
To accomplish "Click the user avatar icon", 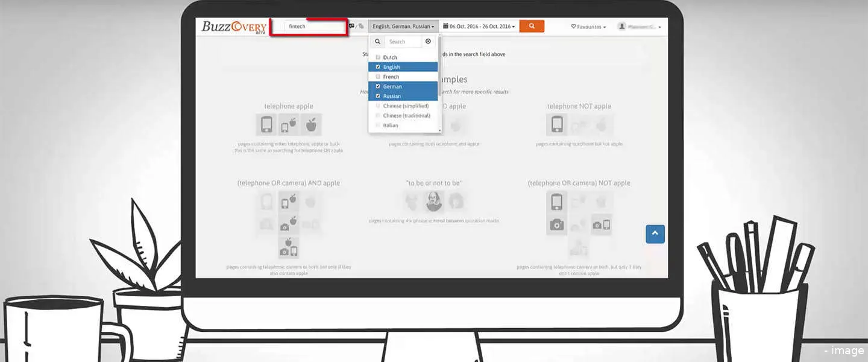I will (x=620, y=27).
